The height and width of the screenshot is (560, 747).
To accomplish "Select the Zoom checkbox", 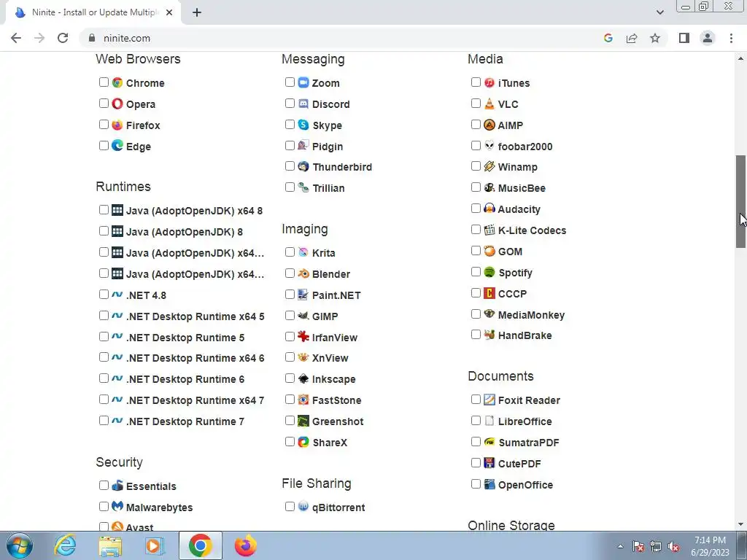I will coord(290,82).
